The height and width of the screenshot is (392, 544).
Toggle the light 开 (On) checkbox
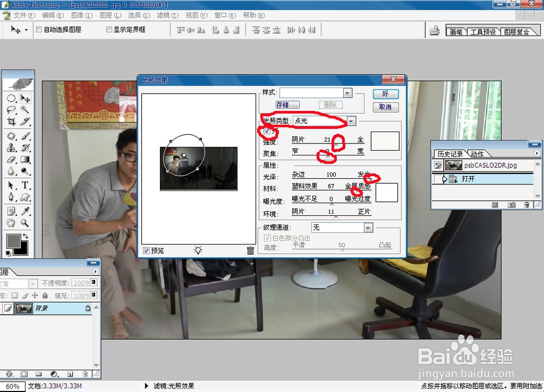(x=267, y=130)
